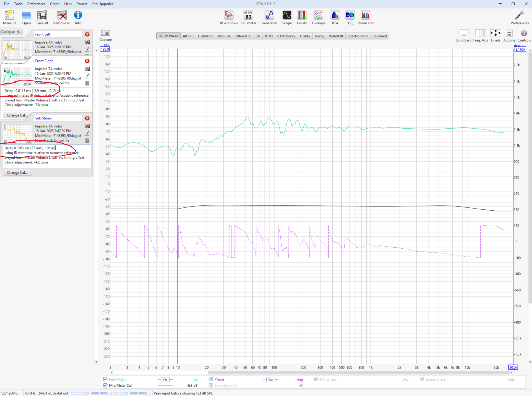Open the graph Limits control
The height and width of the screenshot is (396, 532).
[x=495, y=36]
